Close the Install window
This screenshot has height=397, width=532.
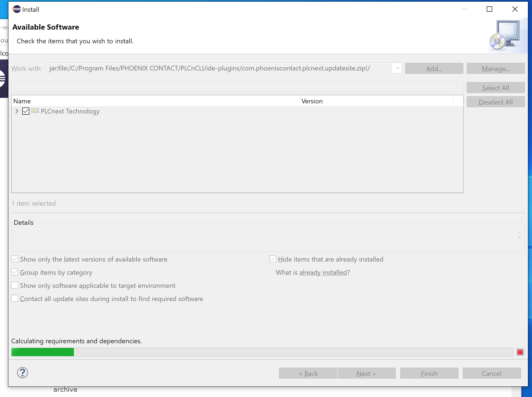tap(515, 9)
